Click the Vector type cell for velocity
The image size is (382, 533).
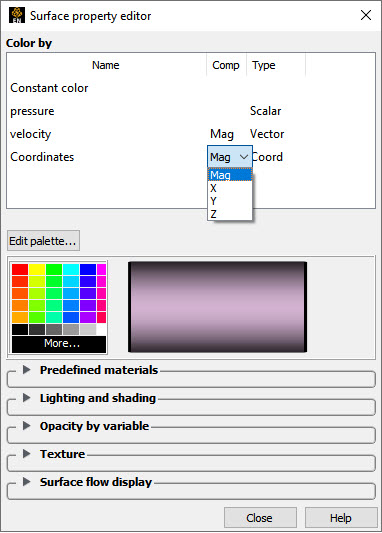[x=267, y=134]
